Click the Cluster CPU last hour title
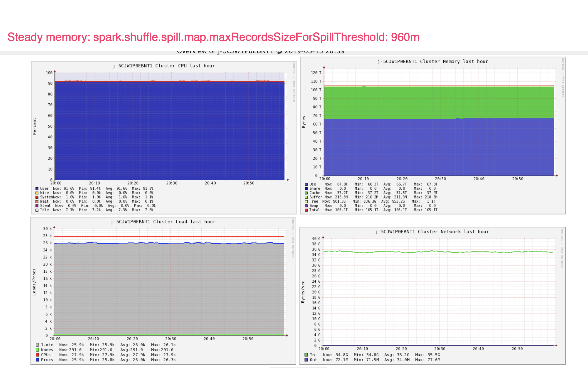 pyautogui.click(x=164, y=66)
